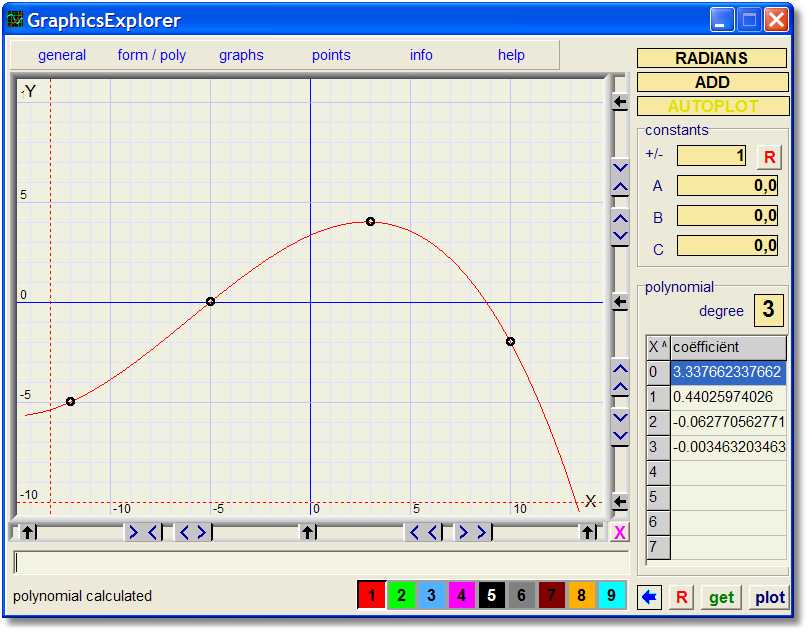This screenshot has height=632, width=808.
Task: Click the curve point at x=10 below the axis
Action: click(x=510, y=341)
